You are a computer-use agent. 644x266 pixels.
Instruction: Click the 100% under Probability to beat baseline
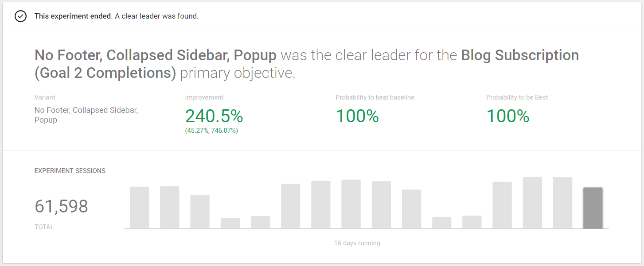357,116
